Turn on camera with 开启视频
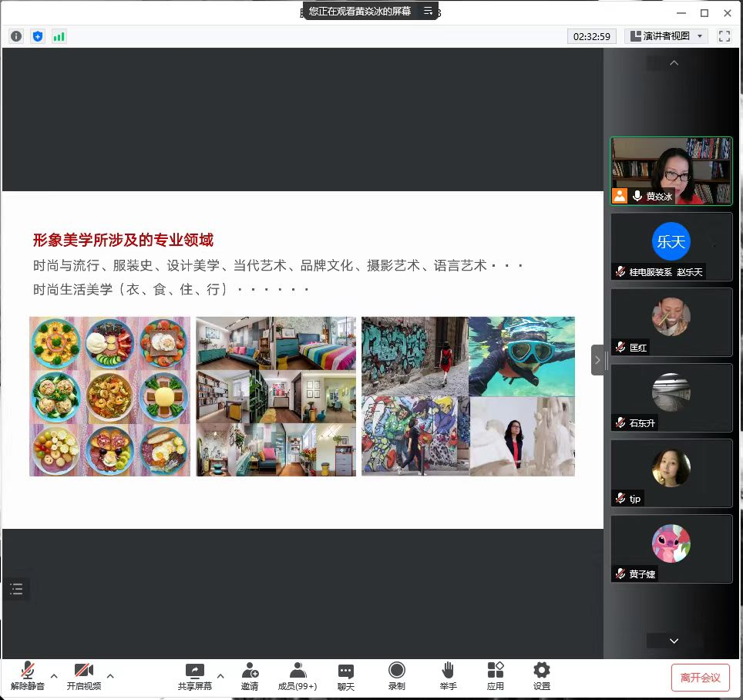The image size is (743, 700). [x=83, y=676]
